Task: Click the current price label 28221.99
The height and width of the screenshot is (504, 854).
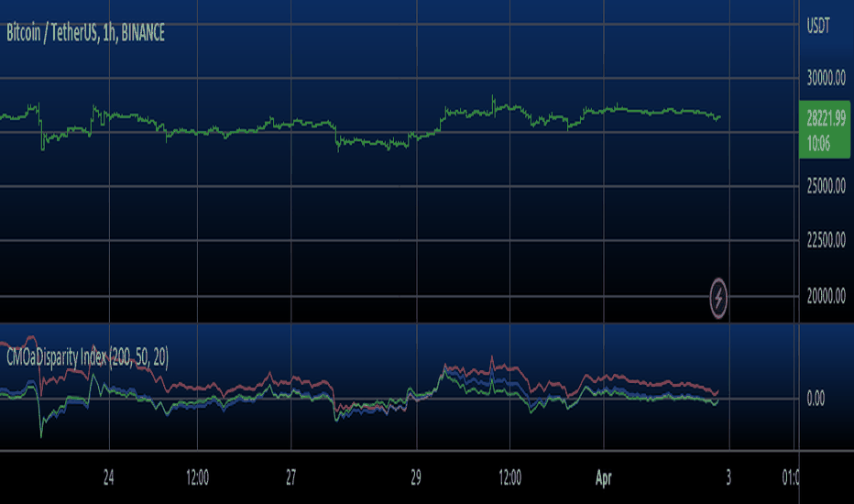Action: [x=826, y=118]
